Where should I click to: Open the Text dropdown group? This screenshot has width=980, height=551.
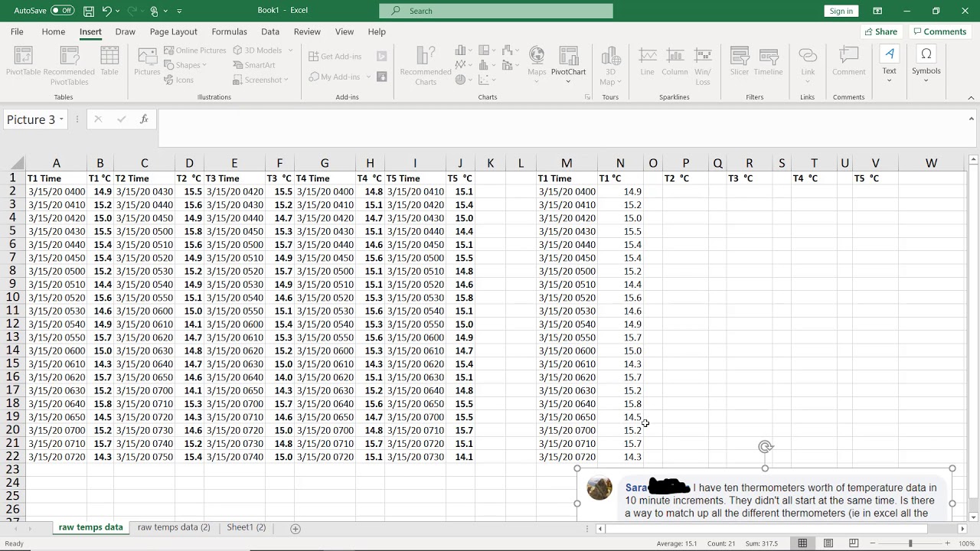[889, 63]
